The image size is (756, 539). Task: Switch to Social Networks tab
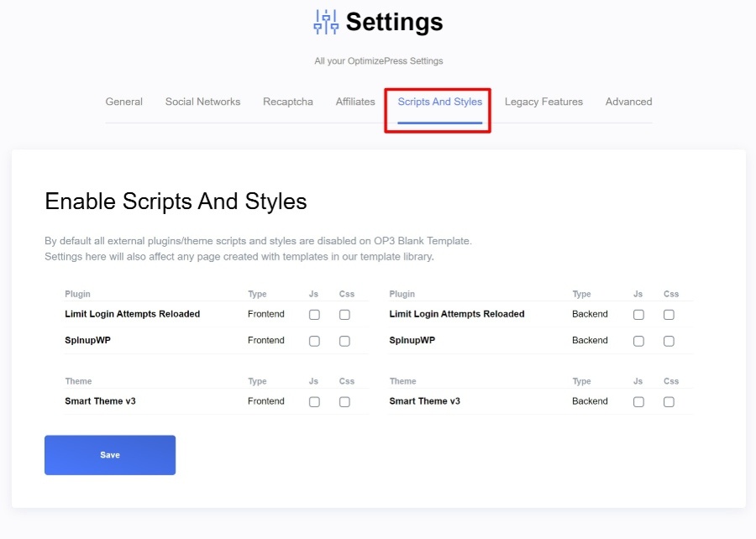click(x=202, y=102)
